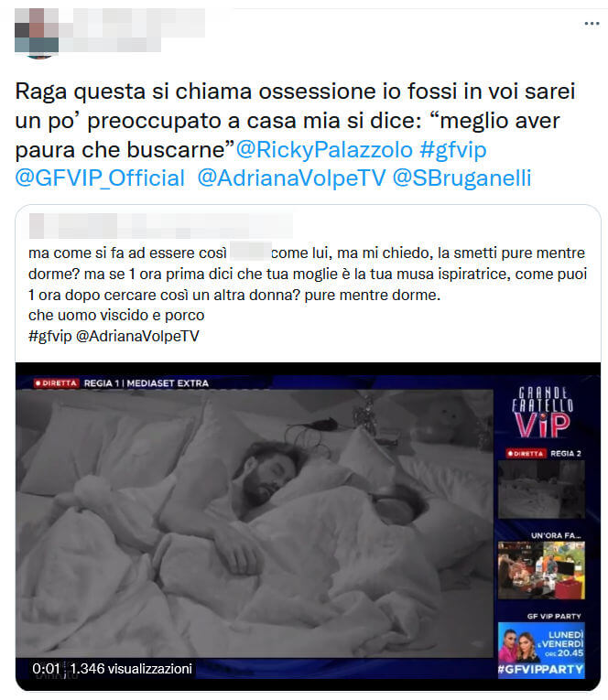Click the Grande Fratello VIP logo
Image resolution: width=608 pixels, height=700 pixels.
(x=542, y=413)
